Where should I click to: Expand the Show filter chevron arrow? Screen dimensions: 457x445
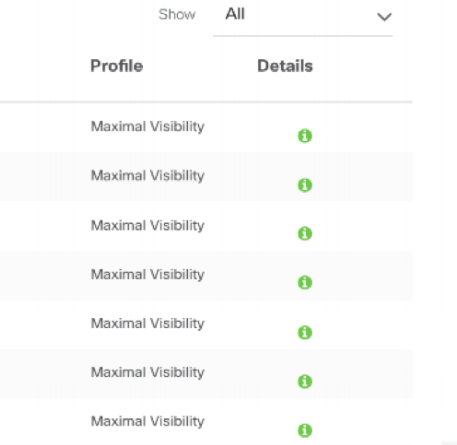[x=384, y=17]
